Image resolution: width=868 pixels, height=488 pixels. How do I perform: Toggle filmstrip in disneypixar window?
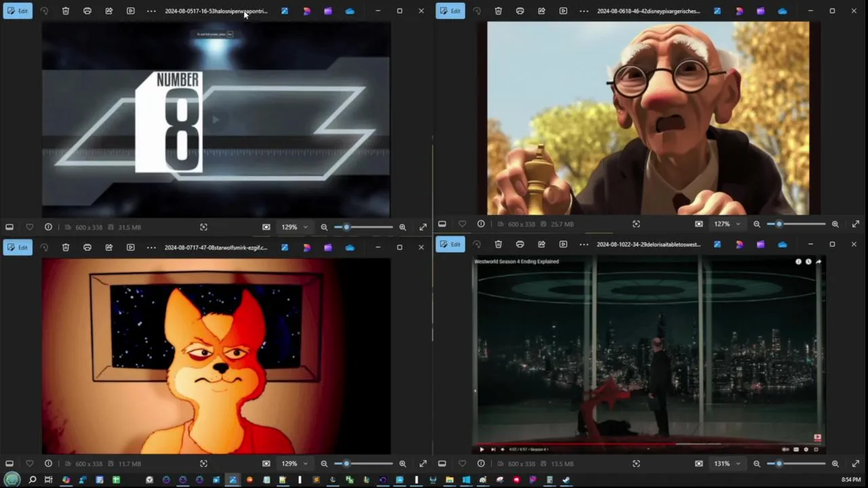[x=442, y=224]
